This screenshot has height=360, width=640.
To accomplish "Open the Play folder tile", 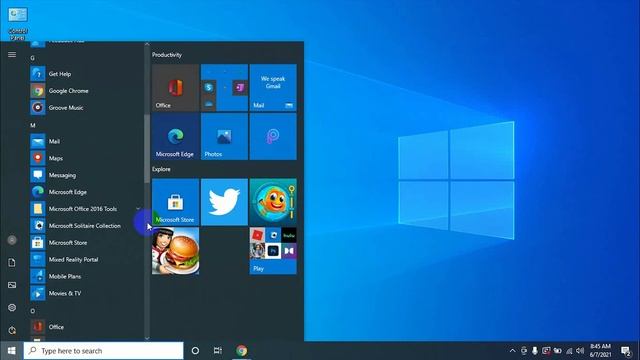I will tap(273, 251).
